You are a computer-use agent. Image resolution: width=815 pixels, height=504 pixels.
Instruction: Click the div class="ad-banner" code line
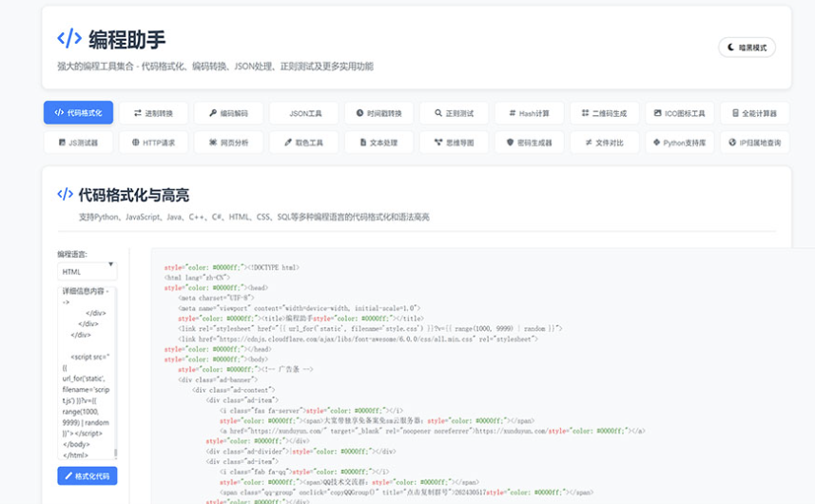(218, 379)
